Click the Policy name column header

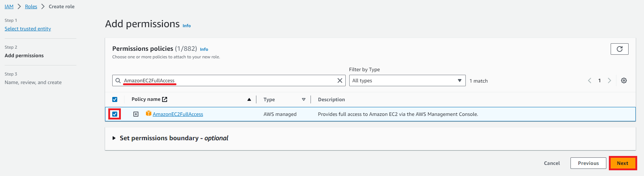[146, 99]
